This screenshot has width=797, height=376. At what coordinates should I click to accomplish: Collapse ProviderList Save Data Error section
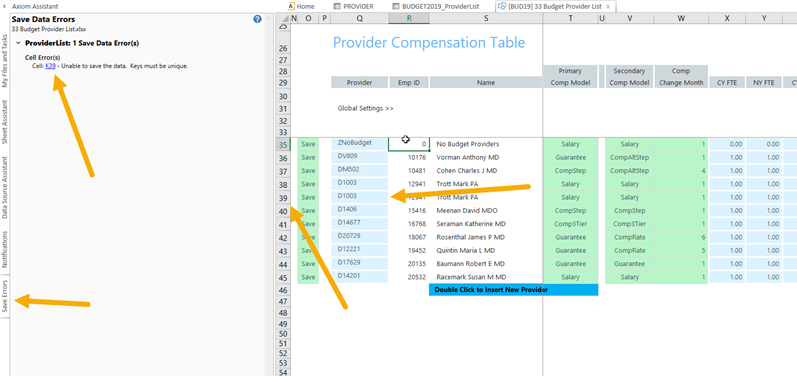[x=18, y=44]
